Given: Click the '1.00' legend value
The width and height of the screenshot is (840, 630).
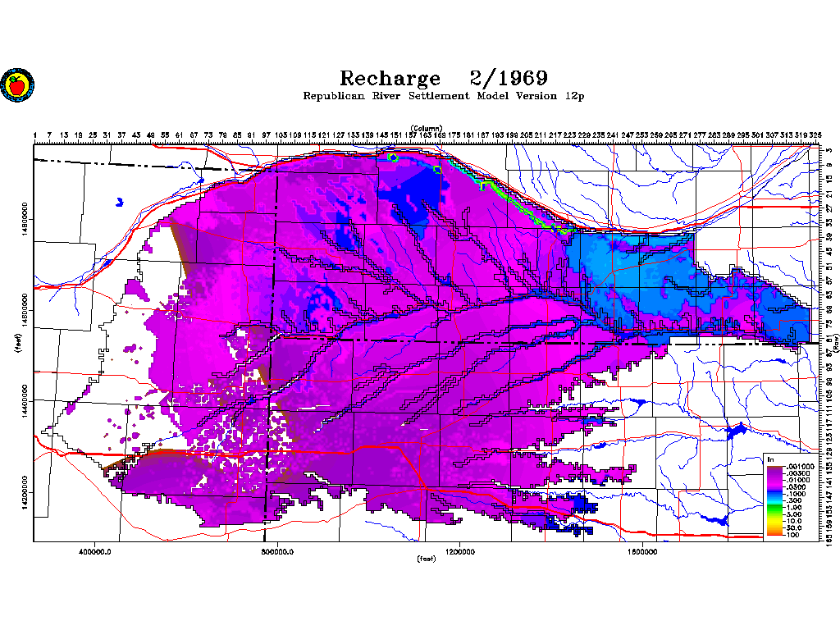Looking at the screenshot, I should pyautogui.click(x=794, y=507).
